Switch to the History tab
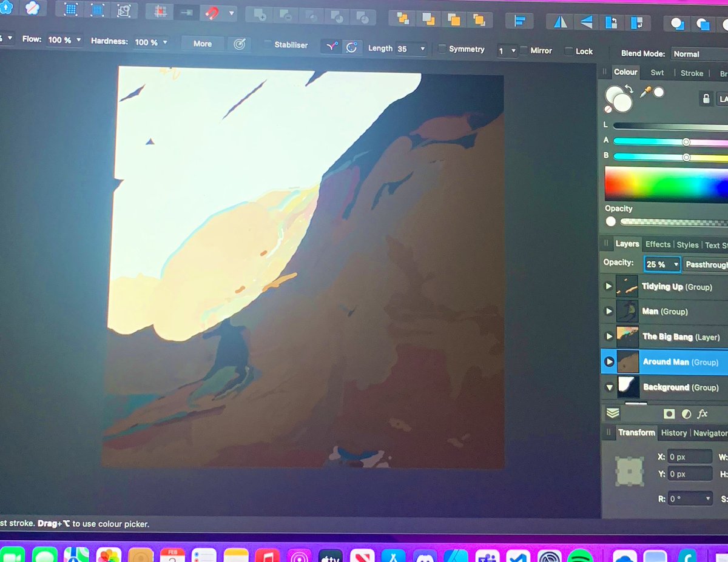 pos(673,433)
